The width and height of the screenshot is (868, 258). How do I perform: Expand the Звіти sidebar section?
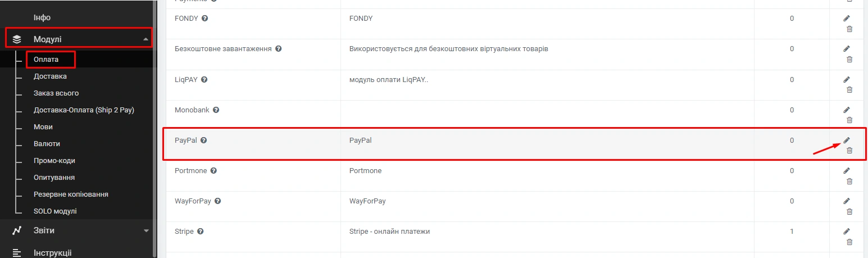[146, 230]
